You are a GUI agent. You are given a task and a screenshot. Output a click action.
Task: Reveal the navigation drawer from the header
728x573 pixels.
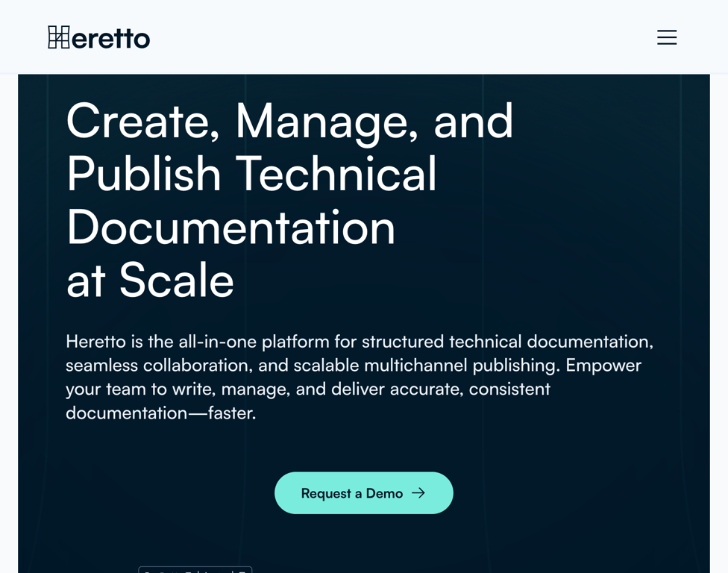666,37
